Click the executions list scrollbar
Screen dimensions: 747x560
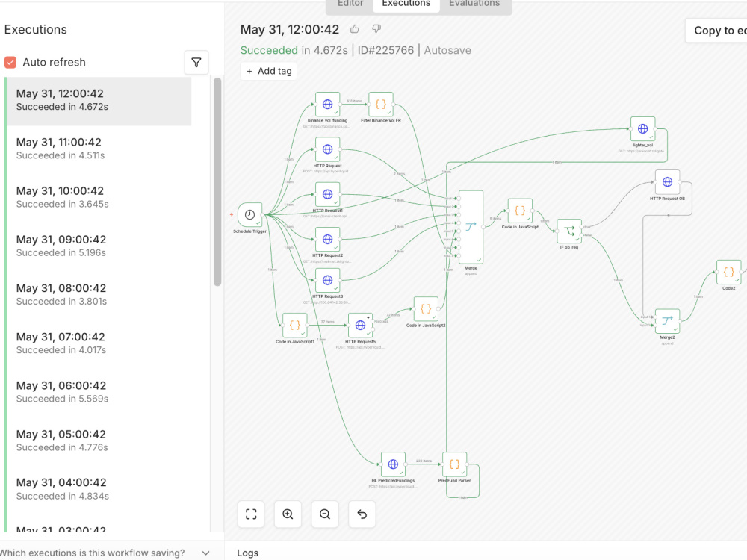(217, 182)
